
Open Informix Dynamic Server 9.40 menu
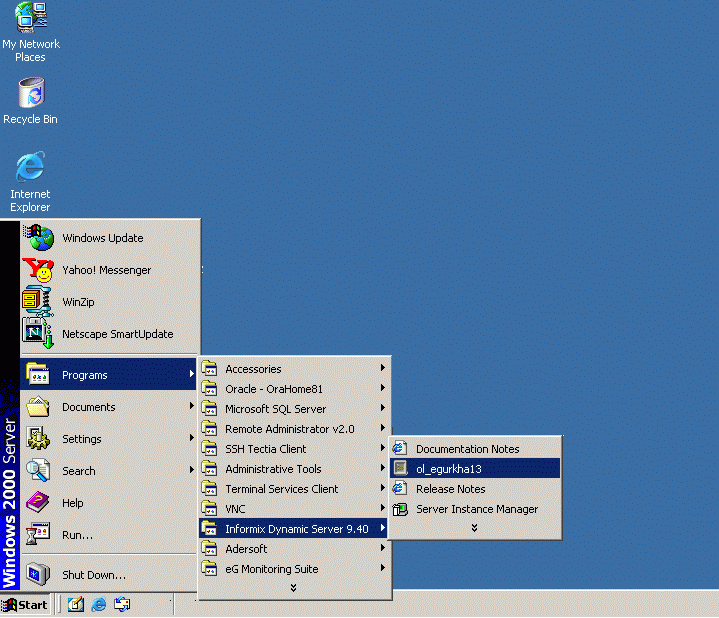(294, 529)
